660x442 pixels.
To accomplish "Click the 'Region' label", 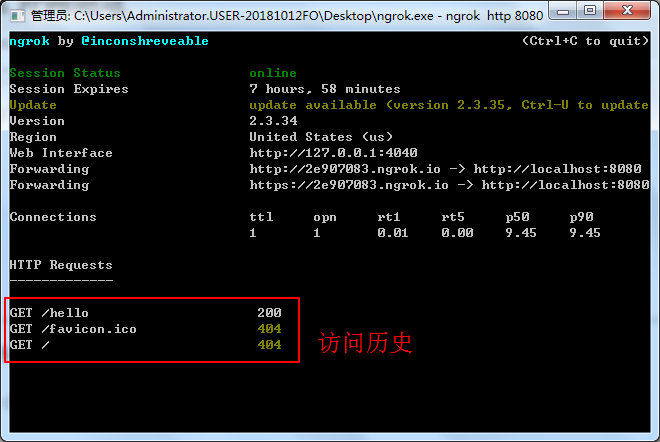I will [33, 137].
